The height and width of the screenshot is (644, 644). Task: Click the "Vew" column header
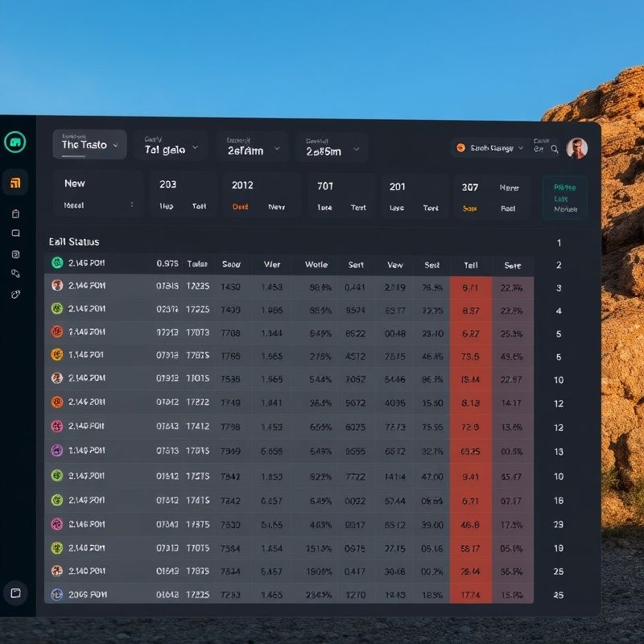click(x=395, y=265)
